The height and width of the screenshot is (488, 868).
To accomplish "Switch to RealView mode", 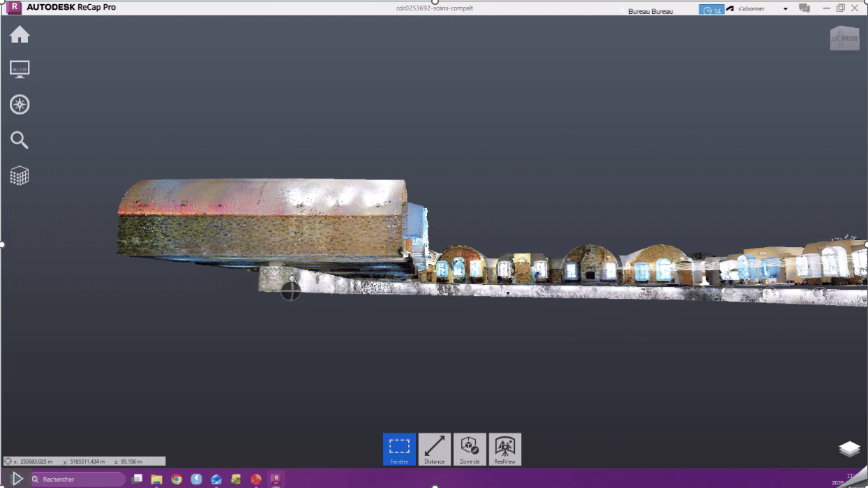I will [x=505, y=449].
